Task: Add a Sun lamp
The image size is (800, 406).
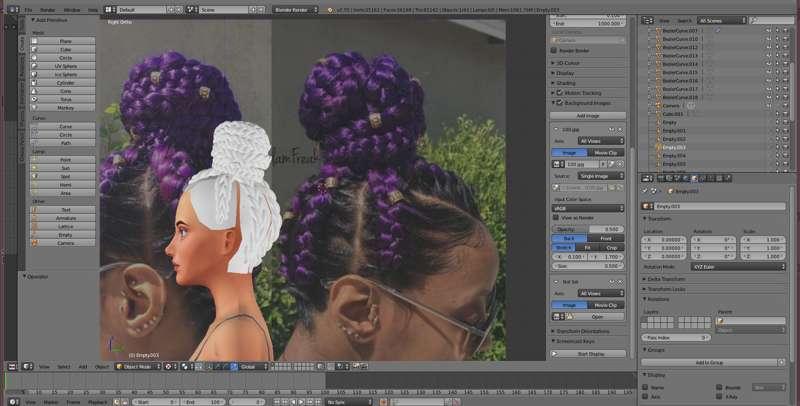Action: 63,168
